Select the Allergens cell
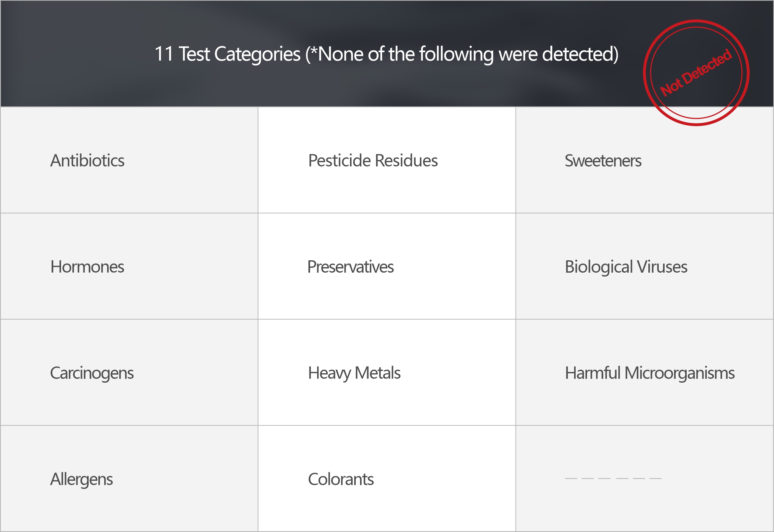The width and height of the screenshot is (774, 532). (81, 479)
